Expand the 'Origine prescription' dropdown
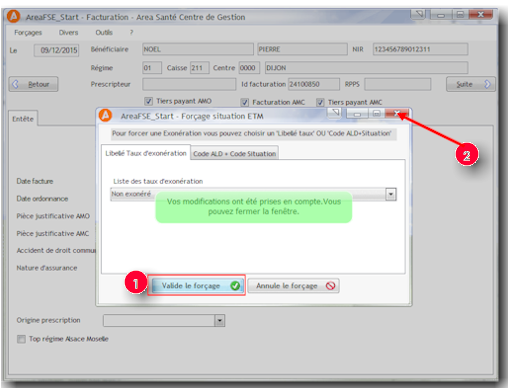The image size is (508, 388). pyautogui.click(x=219, y=320)
